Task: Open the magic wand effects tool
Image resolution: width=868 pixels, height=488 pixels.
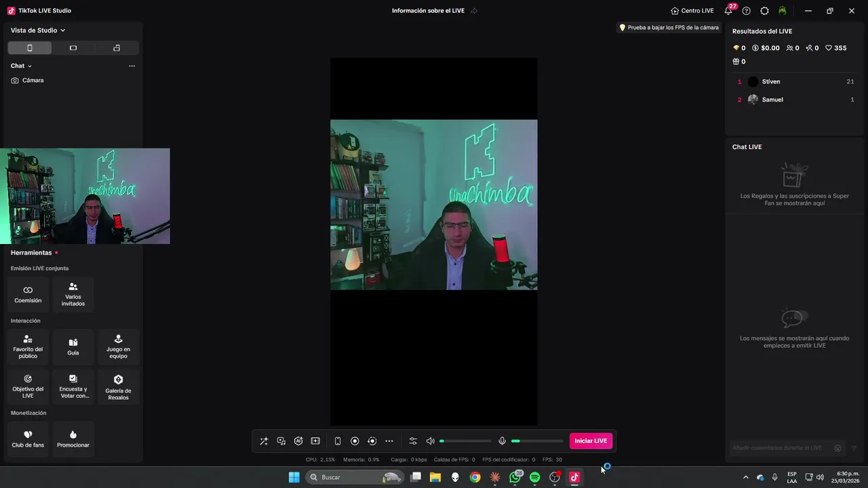Action: click(x=264, y=441)
